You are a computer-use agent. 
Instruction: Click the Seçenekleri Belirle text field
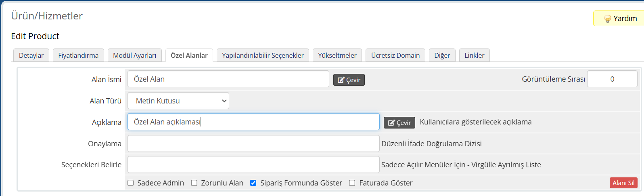(253, 164)
